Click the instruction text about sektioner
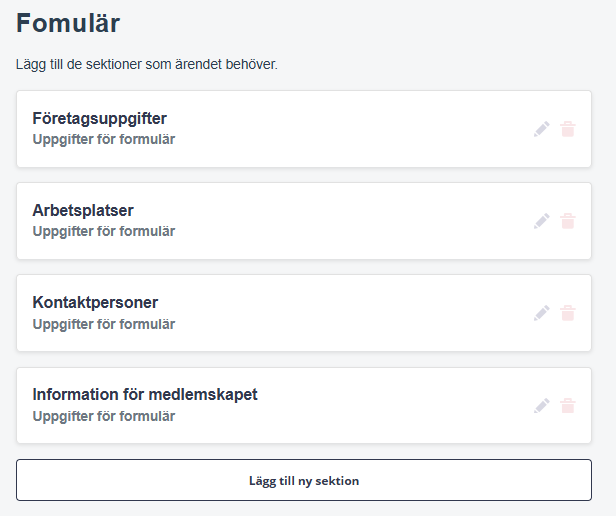Image resolution: width=616 pixels, height=516 pixels. [x=147, y=64]
